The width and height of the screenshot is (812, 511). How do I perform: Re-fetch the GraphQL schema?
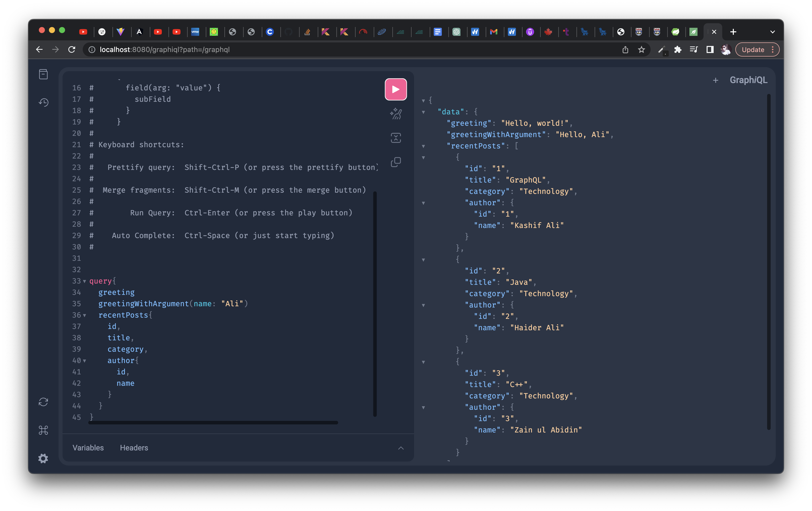pyautogui.click(x=43, y=402)
